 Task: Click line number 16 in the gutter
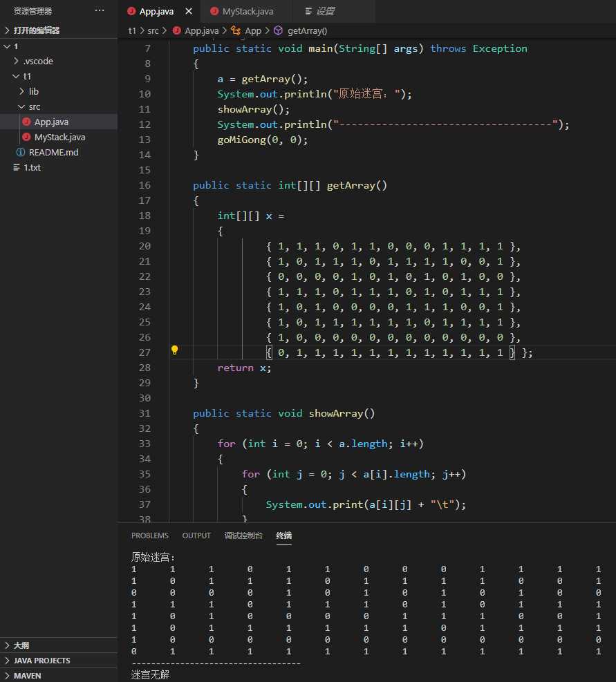coord(144,185)
